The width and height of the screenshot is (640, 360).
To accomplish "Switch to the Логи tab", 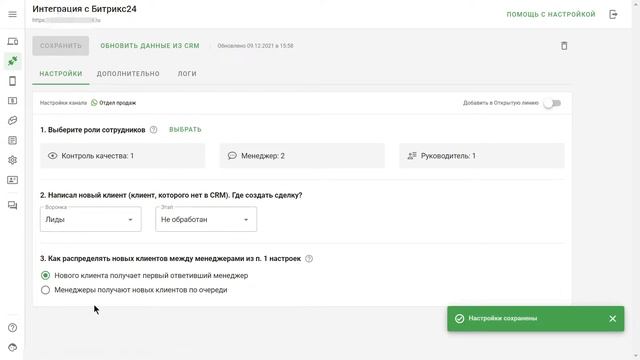I will [x=187, y=74].
